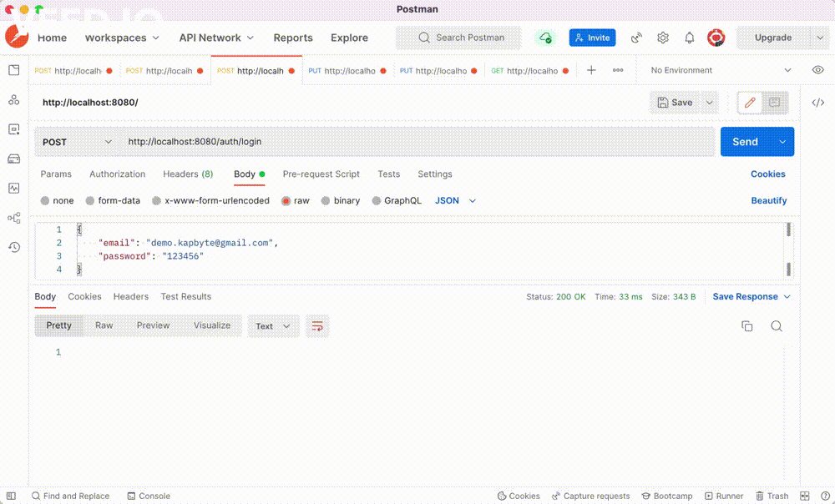Expand the JSON format dropdown

[x=456, y=201]
